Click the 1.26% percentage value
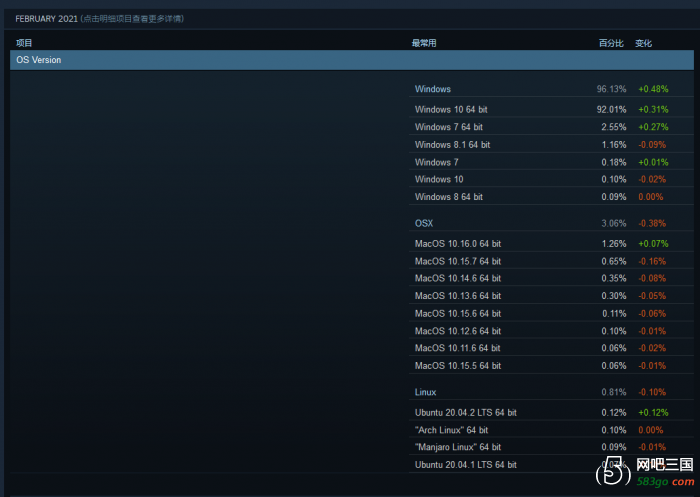This screenshot has height=497, width=700. [613, 244]
